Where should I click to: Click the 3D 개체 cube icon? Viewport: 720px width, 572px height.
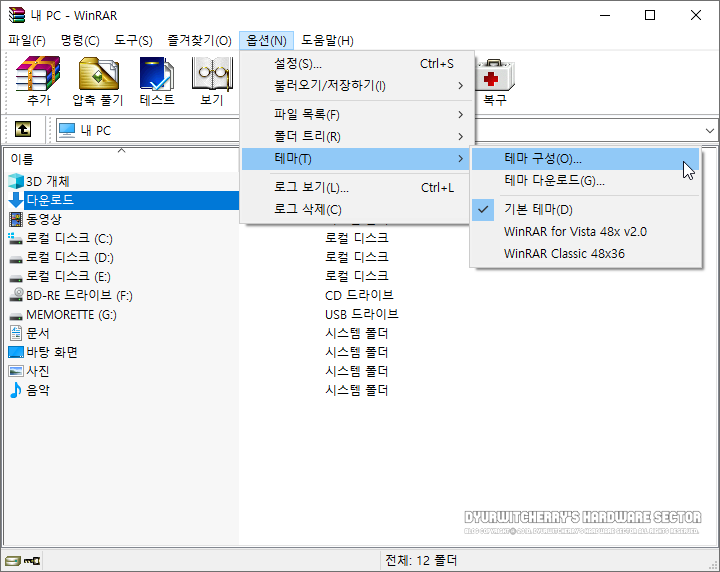tap(16, 181)
